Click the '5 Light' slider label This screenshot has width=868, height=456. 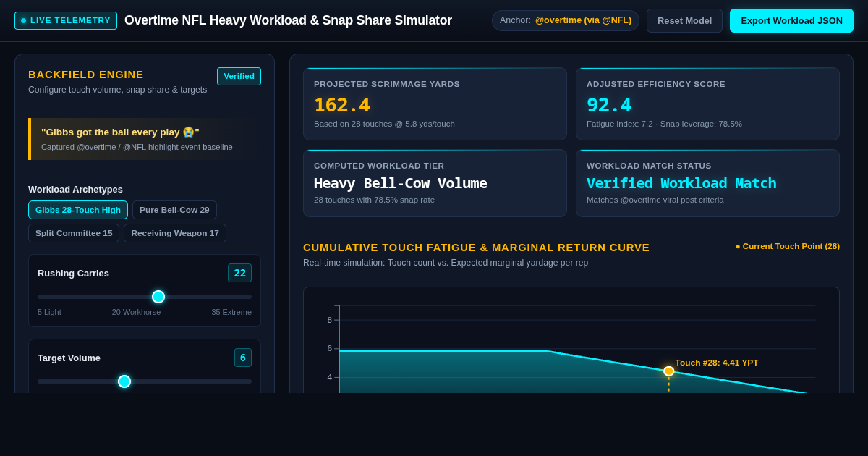[49, 312]
